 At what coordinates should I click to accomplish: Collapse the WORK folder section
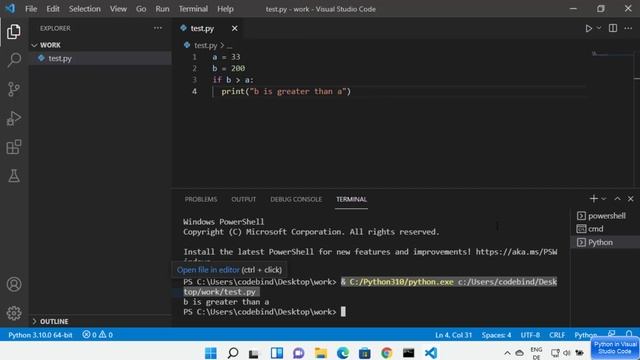pyautogui.click(x=100, y=45)
